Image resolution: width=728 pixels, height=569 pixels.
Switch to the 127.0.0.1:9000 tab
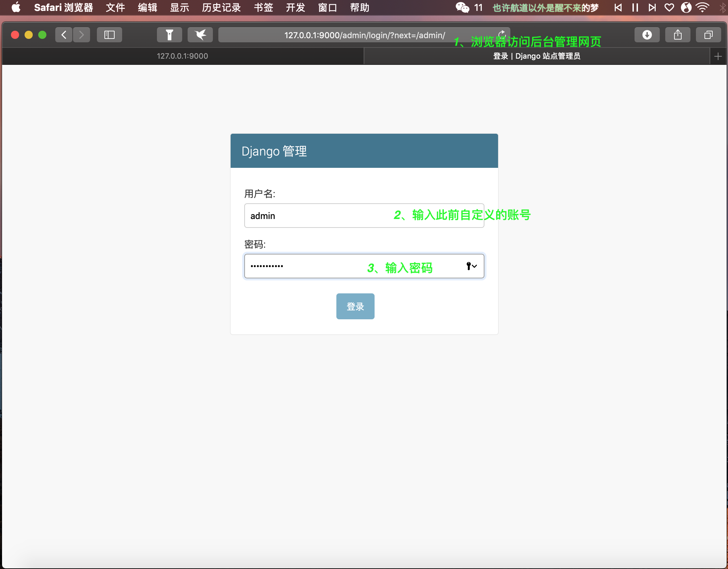click(x=183, y=56)
